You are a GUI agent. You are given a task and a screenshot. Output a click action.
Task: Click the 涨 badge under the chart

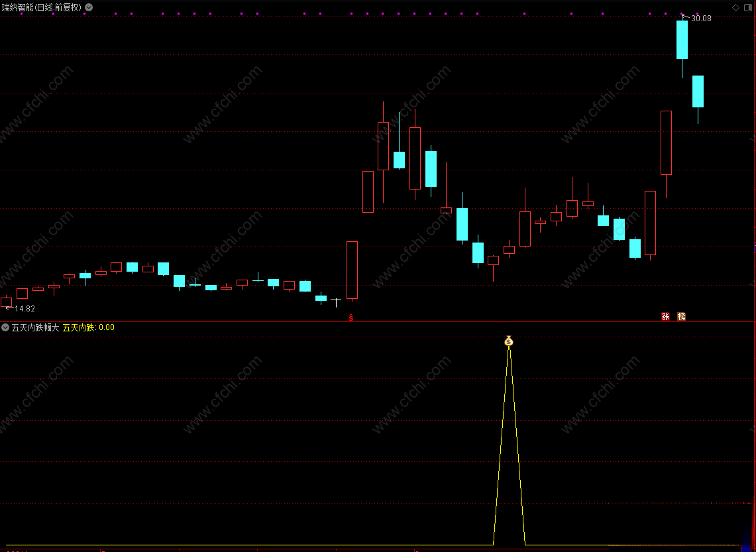pos(665,316)
